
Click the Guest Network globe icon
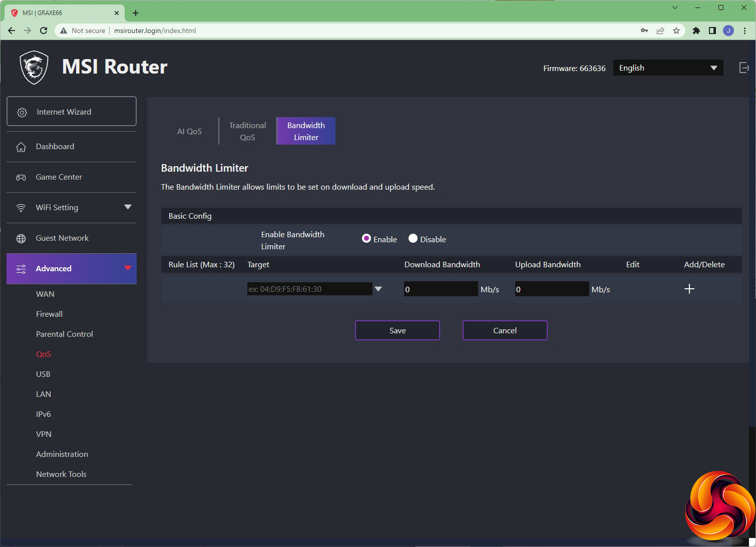(21, 239)
